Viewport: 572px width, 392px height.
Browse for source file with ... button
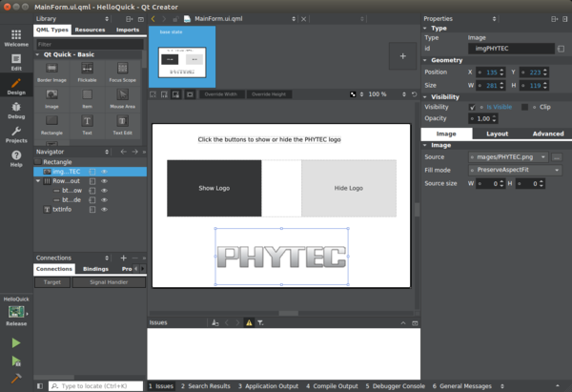click(557, 157)
